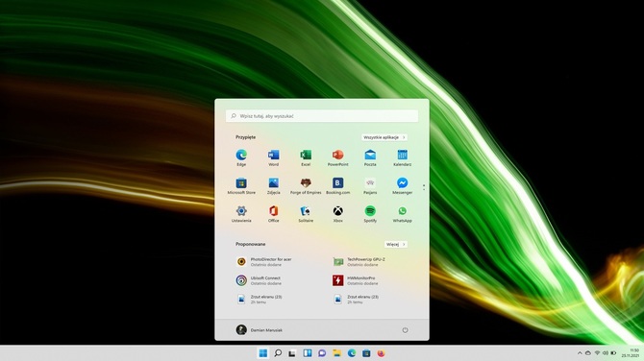Open the Pasjans app
This screenshot has height=361, width=644.
coord(370,186)
